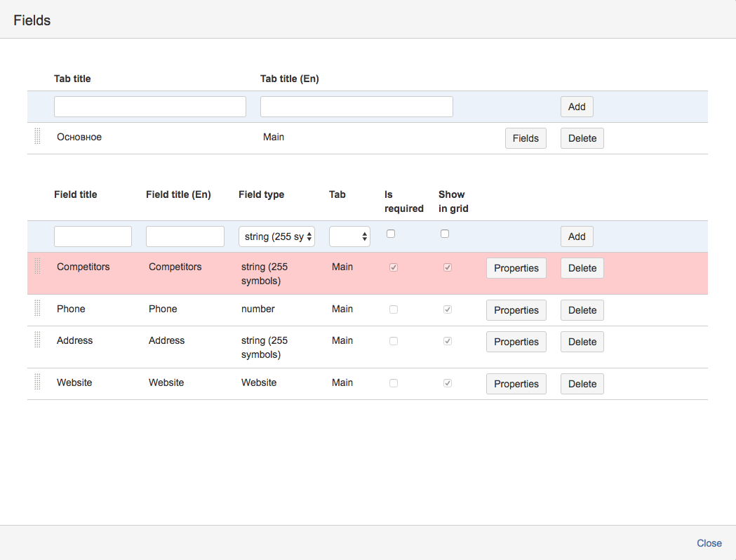Toggle Is required checkbox for Competitors

[394, 267]
